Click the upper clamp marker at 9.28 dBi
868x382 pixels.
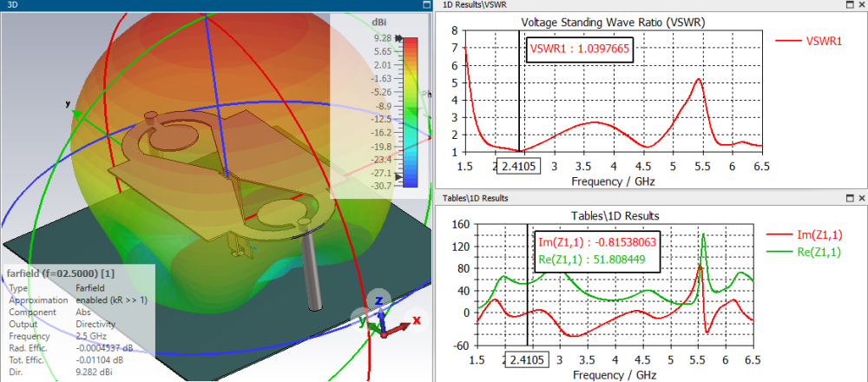(x=398, y=39)
